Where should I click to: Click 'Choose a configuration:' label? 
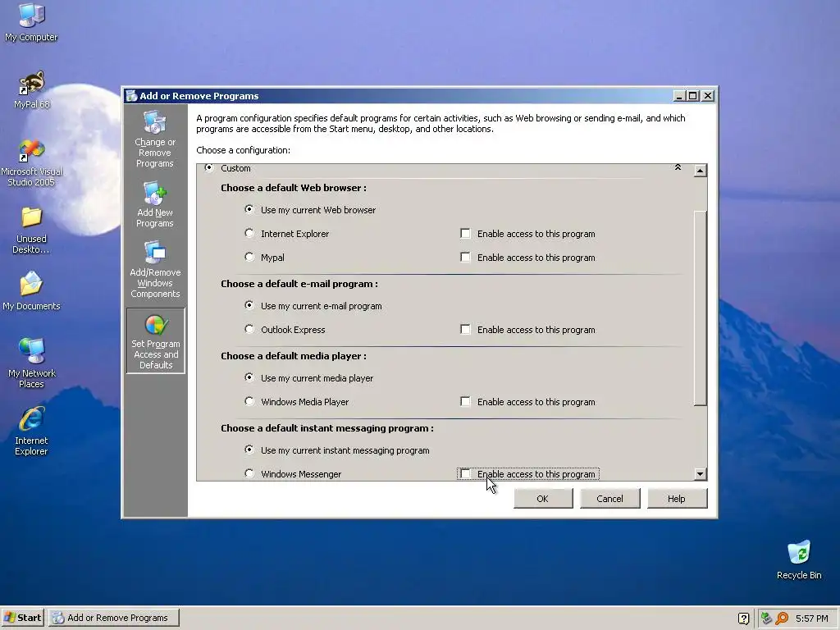point(243,151)
